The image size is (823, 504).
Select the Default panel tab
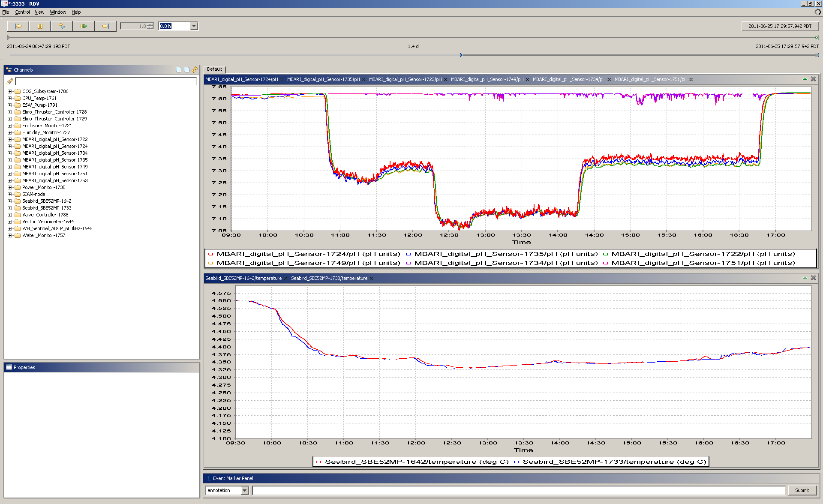(x=215, y=69)
